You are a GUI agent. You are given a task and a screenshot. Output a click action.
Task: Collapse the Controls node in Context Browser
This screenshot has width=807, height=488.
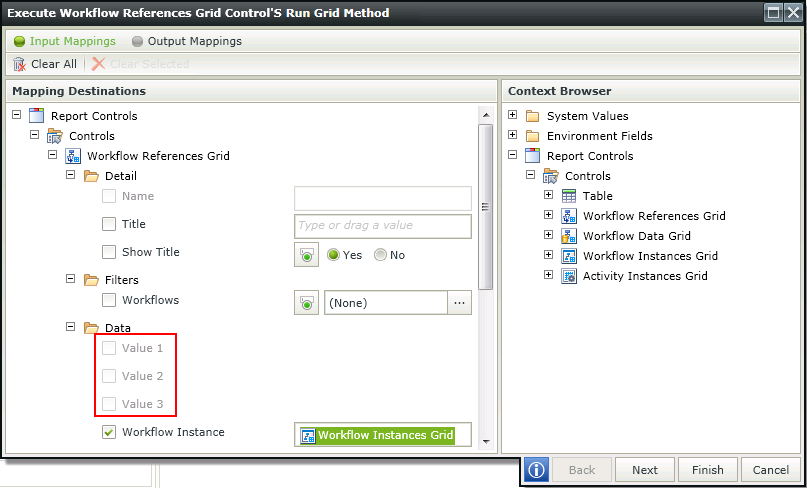[x=530, y=174]
